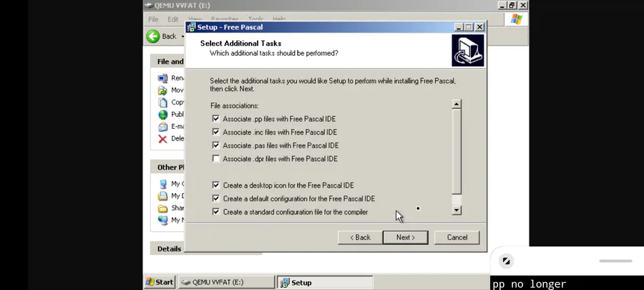Go back with the < Back button
The width and height of the screenshot is (644, 290).
[x=360, y=238]
